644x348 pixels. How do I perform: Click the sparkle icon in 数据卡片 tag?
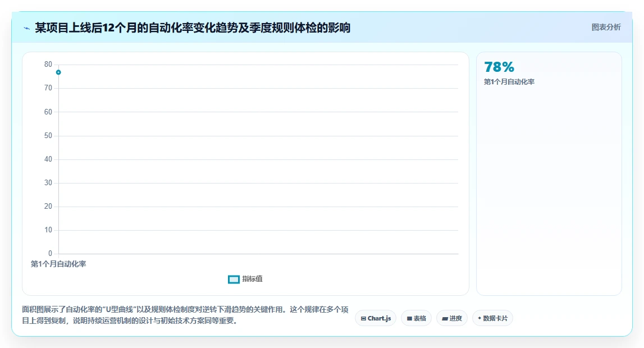click(x=479, y=318)
